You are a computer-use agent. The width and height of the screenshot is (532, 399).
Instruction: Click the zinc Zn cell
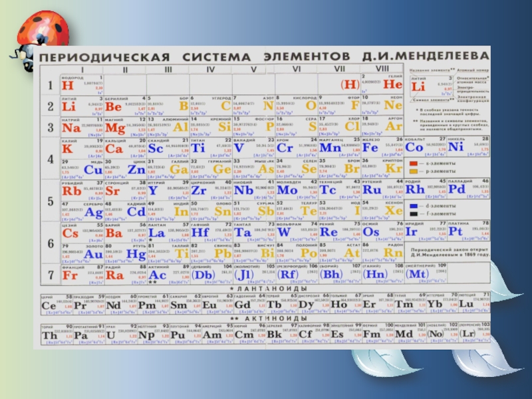(x=125, y=170)
